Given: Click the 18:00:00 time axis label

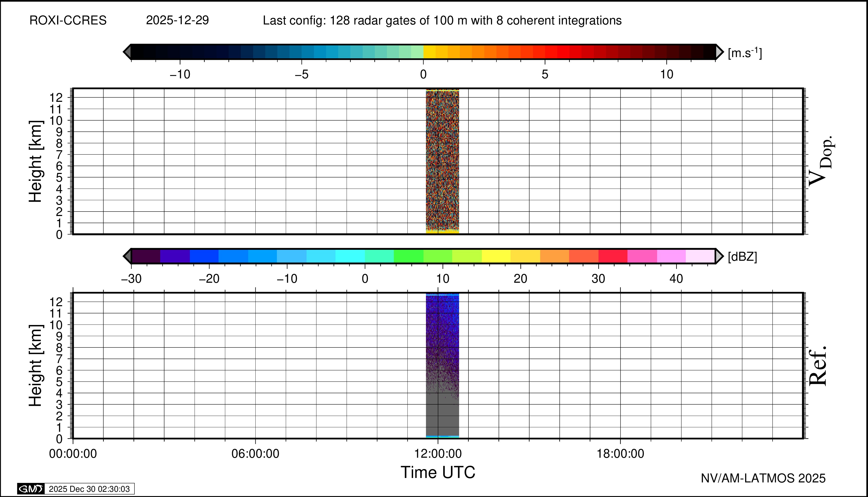Looking at the screenshot, I should 621,454.
